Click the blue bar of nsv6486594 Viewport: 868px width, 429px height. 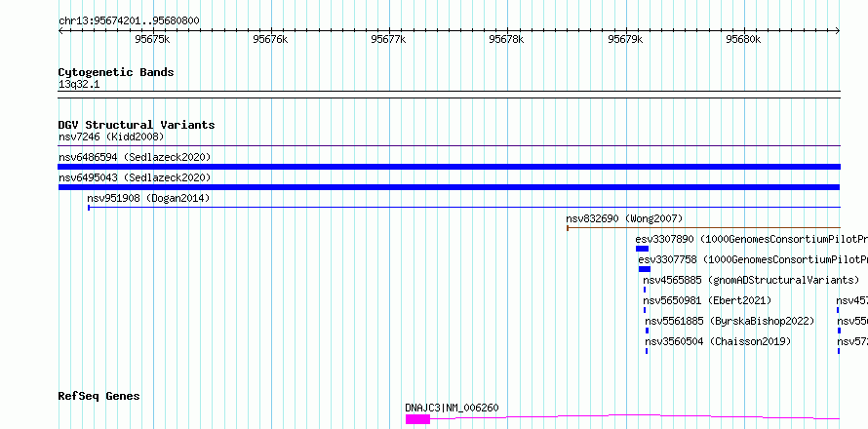point(450,167)
